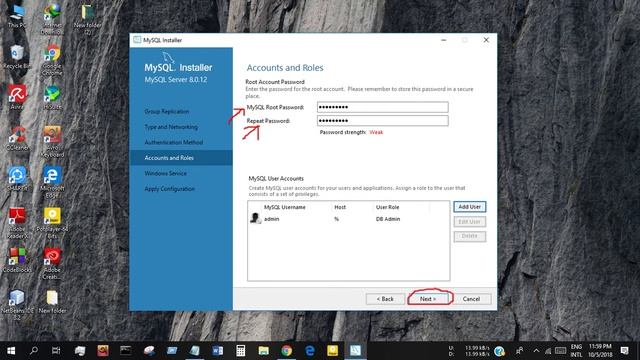The width and height of the screenshot is (640, 360).
Task: Open the desktop folder named New folder
Action: (x=52, y=301)
